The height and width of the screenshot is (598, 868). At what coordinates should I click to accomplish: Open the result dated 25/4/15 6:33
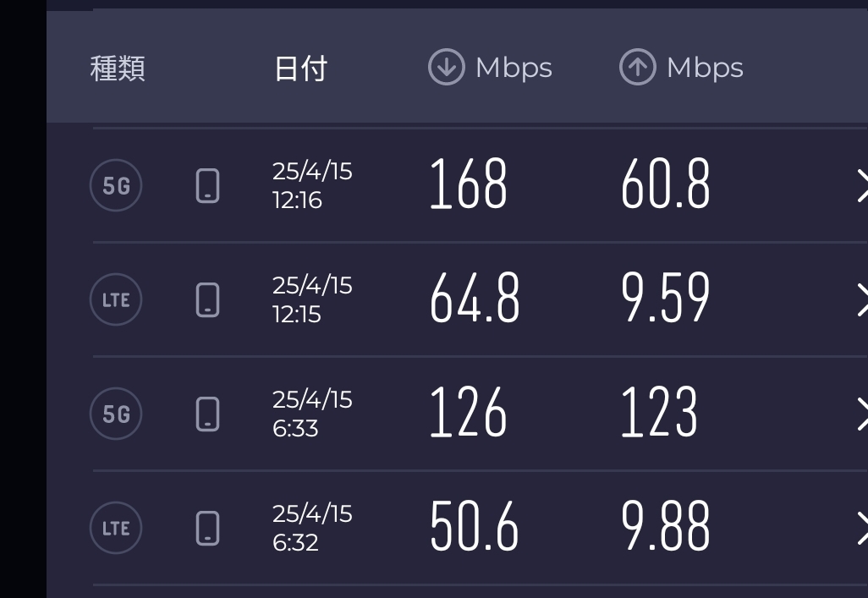pyautogui.click(x=311, y=414)
